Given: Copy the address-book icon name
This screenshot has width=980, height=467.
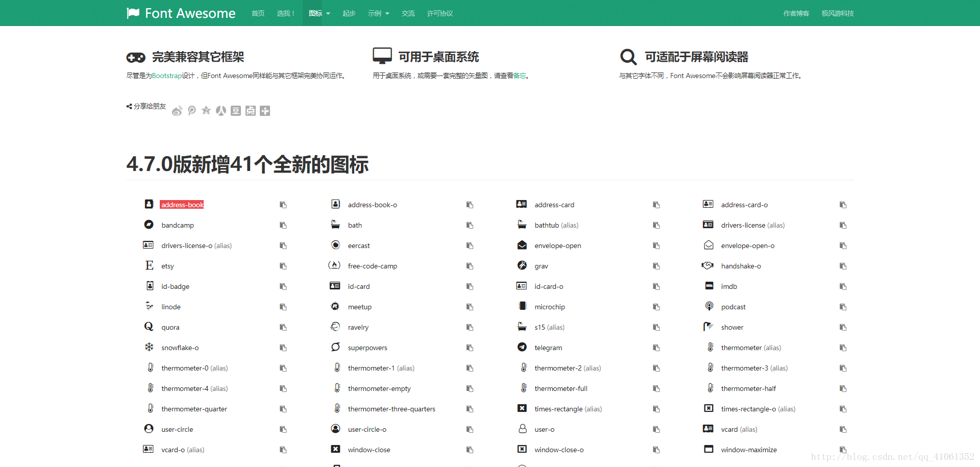Looking at the screenshot, I should click(283, 205).
